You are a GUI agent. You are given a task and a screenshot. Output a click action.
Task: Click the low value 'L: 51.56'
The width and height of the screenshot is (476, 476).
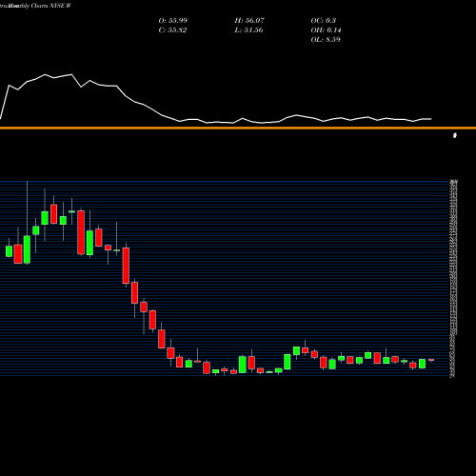pyautogui.click(x=248, y=30)
